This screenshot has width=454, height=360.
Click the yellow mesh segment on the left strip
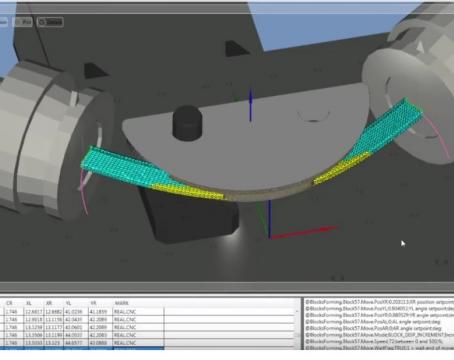188,191
